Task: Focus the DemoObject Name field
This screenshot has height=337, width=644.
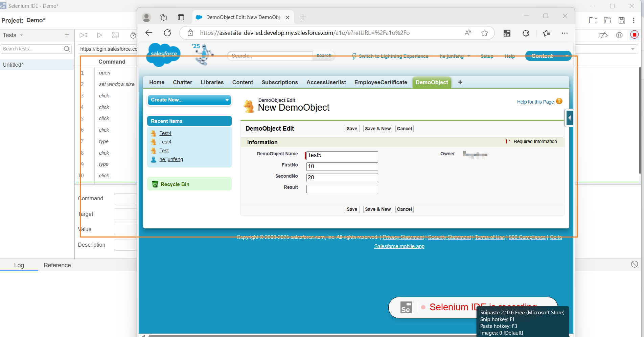Action: click(342, 155)
